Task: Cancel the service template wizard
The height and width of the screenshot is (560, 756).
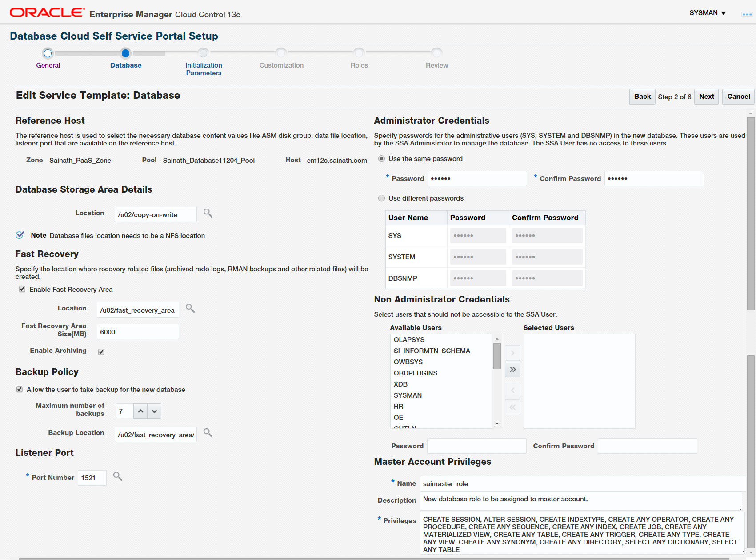Action: [x=739, y=97]
